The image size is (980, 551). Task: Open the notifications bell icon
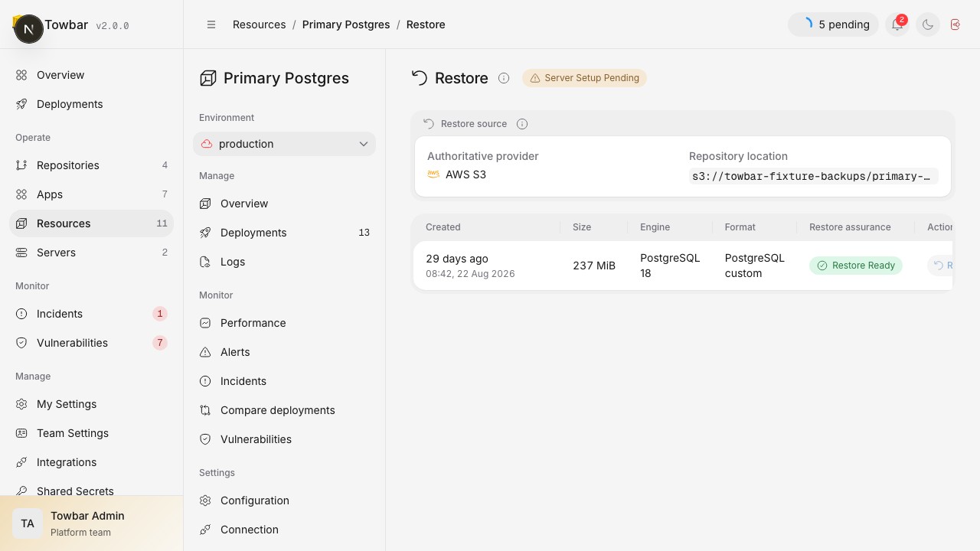[x=897, y=24]
